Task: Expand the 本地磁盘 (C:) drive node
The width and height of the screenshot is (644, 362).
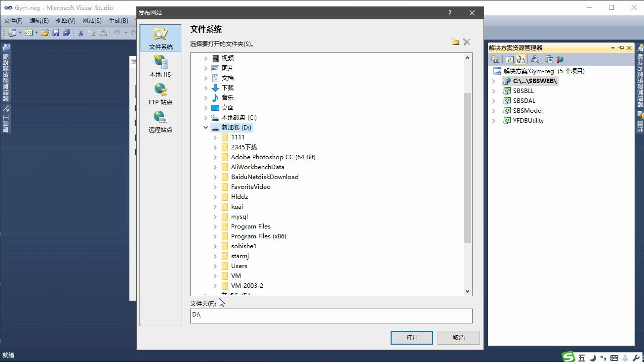Action: pyautogui.click(x=206, y=118)
